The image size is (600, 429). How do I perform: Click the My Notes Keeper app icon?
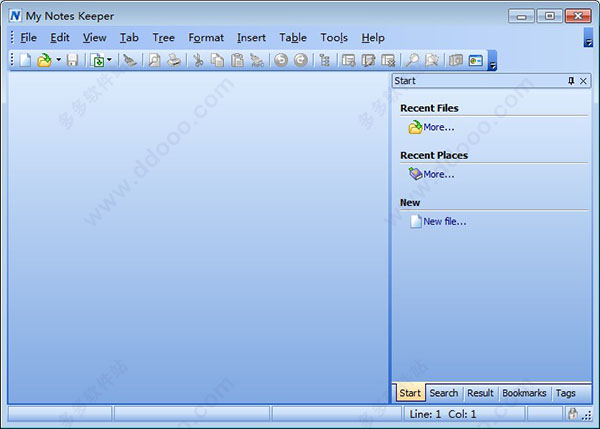[15, 16]
